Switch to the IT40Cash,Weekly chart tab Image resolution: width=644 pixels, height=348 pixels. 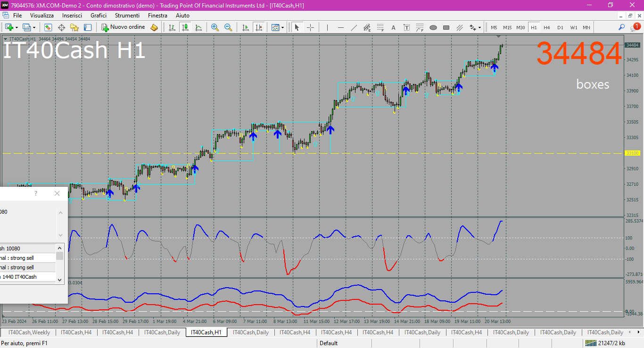[x=29, y=332]
